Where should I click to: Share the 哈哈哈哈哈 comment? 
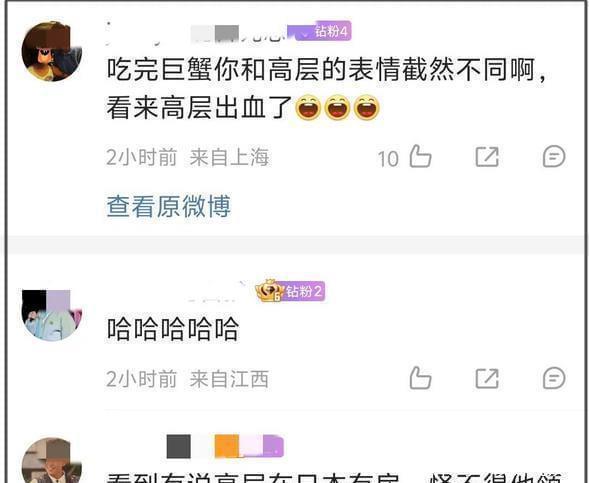[x=487, y=378]
